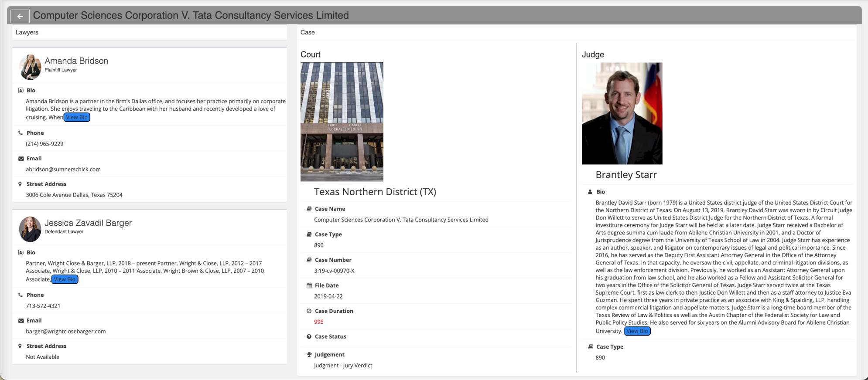Click the Email envelope icon under Jessica Barger

21,321
